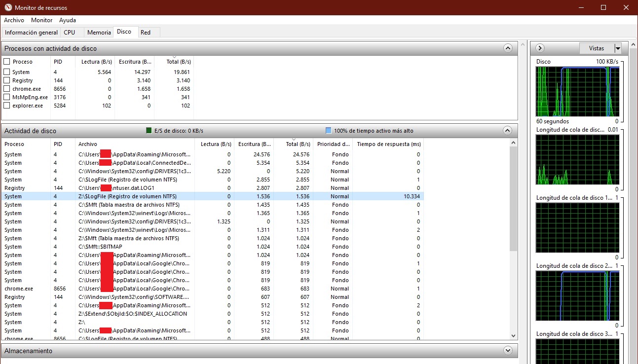Viewport: 638px width, 364px height.
Task: Sort disk activity by Archivo column
Action: (x=135, y=144)
